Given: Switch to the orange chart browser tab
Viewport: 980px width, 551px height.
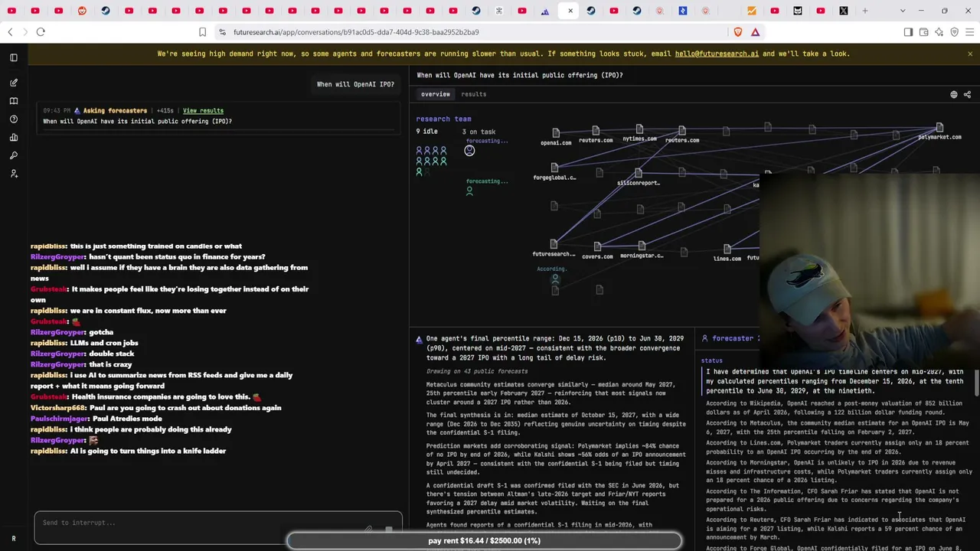Looking at the screenshot, I should 752,11.
